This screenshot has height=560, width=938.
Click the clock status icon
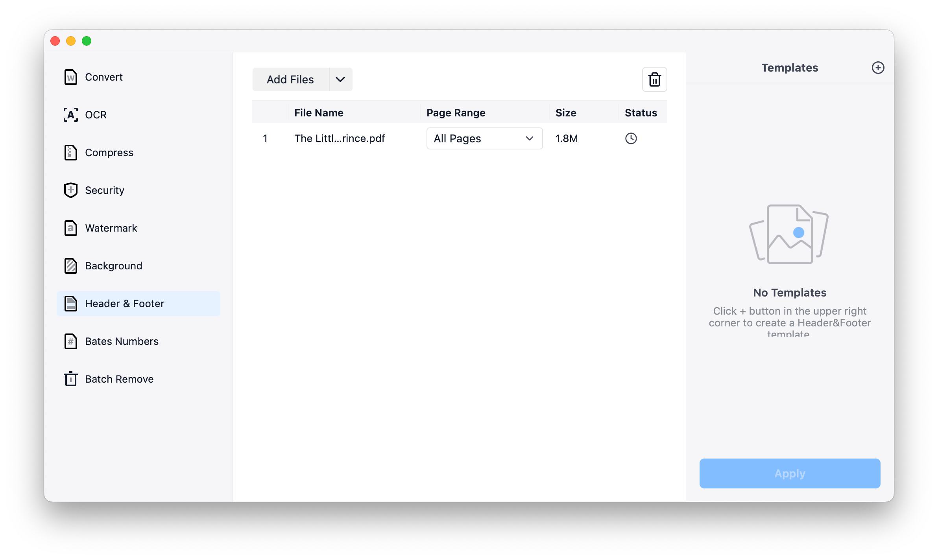click(x=631, y=138)
